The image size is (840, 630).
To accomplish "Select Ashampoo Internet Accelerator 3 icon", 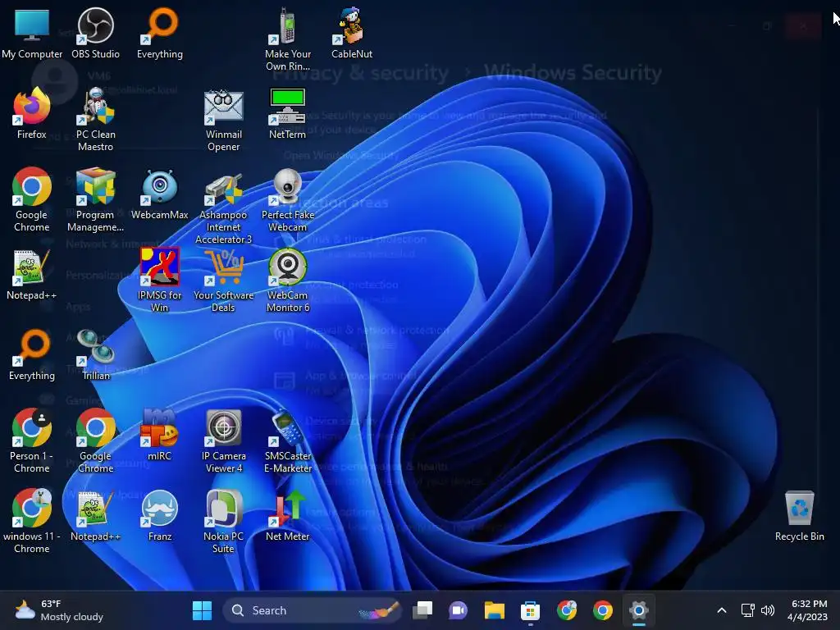I will [x=223, y=206].
